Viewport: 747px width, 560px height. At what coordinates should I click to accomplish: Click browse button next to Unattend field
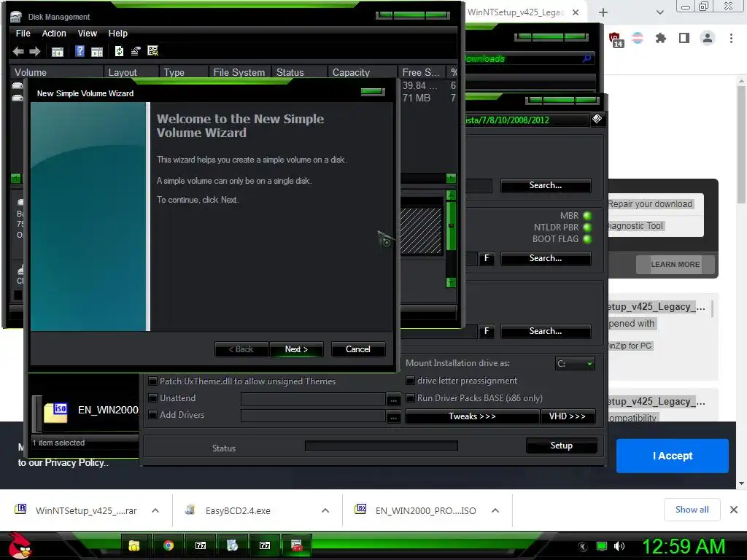pos(393,399)
